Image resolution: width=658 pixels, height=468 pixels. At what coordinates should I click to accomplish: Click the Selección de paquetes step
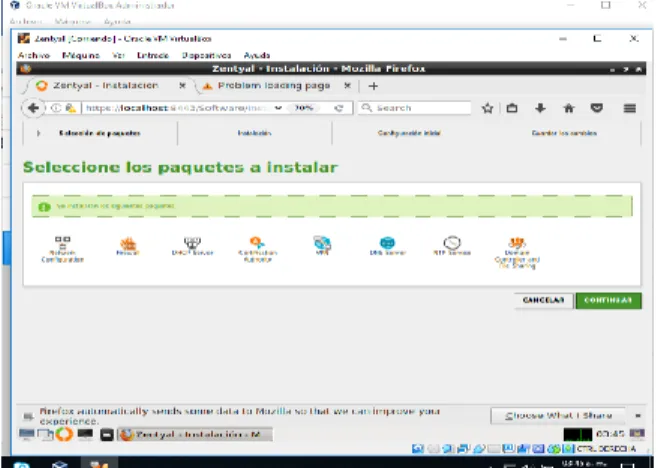point(99,133)
